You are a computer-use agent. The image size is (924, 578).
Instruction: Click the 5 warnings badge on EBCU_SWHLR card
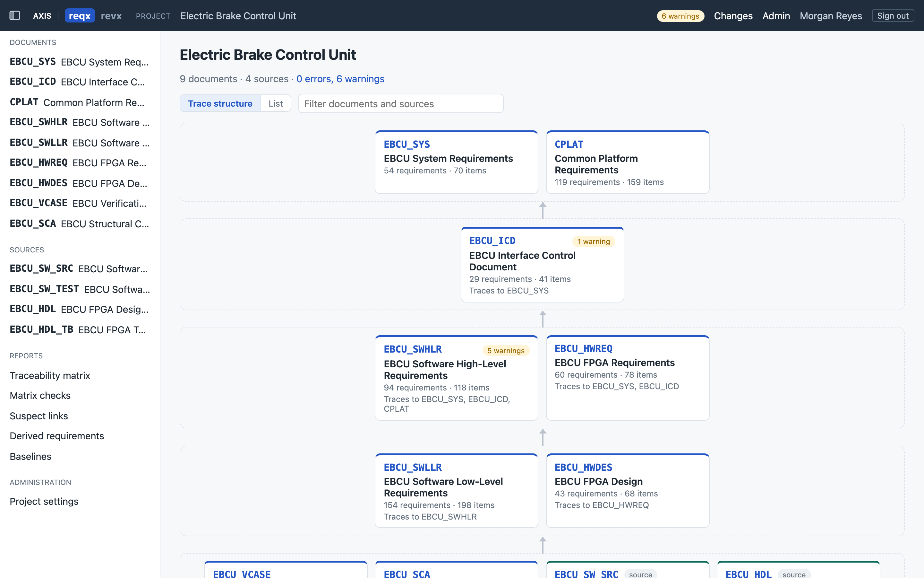506,351
